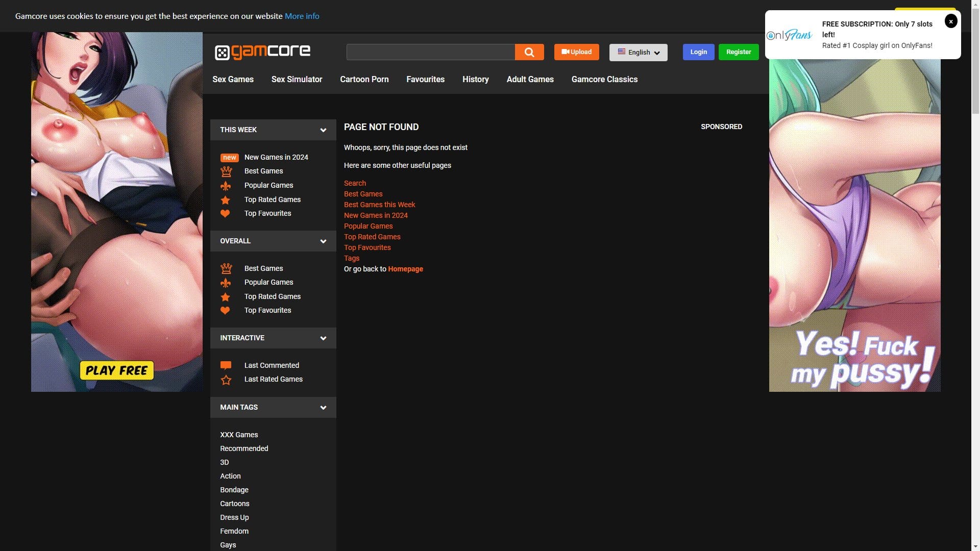This screenshot has width=980, height=551.
Task: Click the heart Top Favourites icon under This Week
Action: click(x=225, y=214)
